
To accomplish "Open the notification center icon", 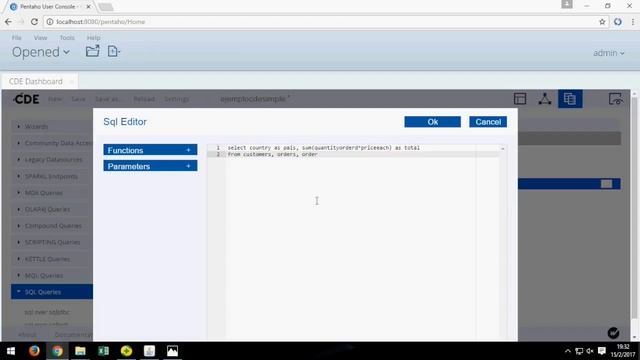I will (x=602, y=351).
